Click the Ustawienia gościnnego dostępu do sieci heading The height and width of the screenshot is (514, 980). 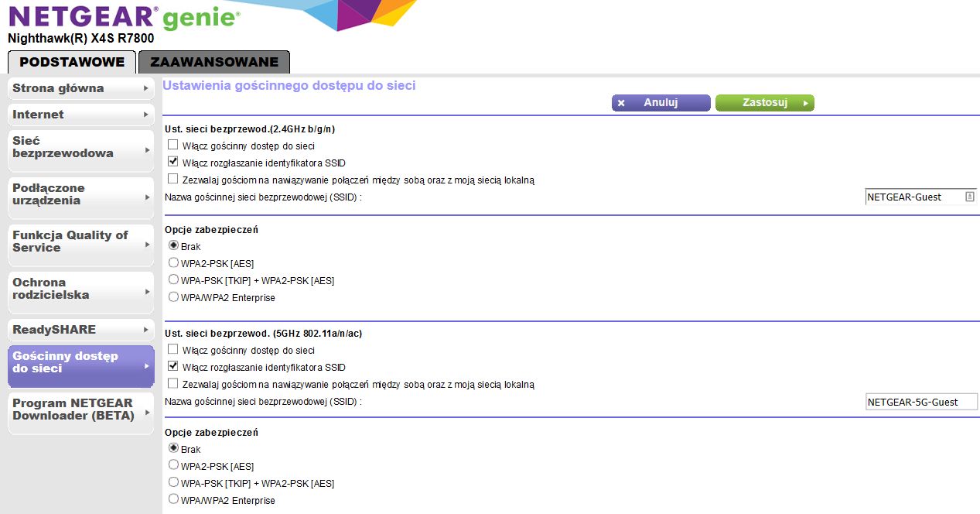[289, 86]
